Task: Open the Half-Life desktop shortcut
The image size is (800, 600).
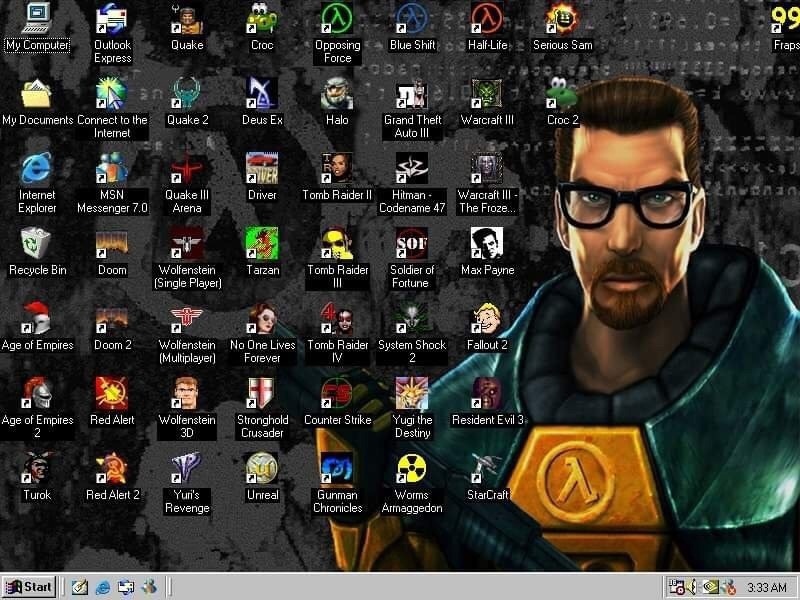Action: [x=487, y=19]
